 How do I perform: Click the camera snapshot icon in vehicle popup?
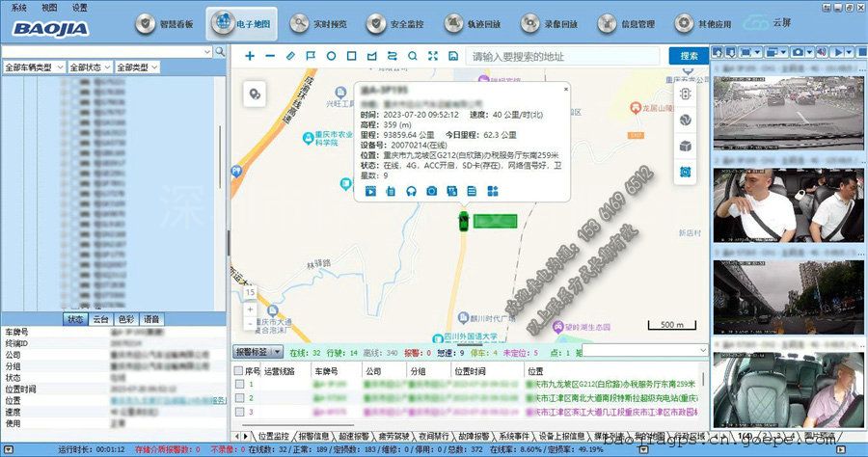pyautogui.click(x=431, y=191)
